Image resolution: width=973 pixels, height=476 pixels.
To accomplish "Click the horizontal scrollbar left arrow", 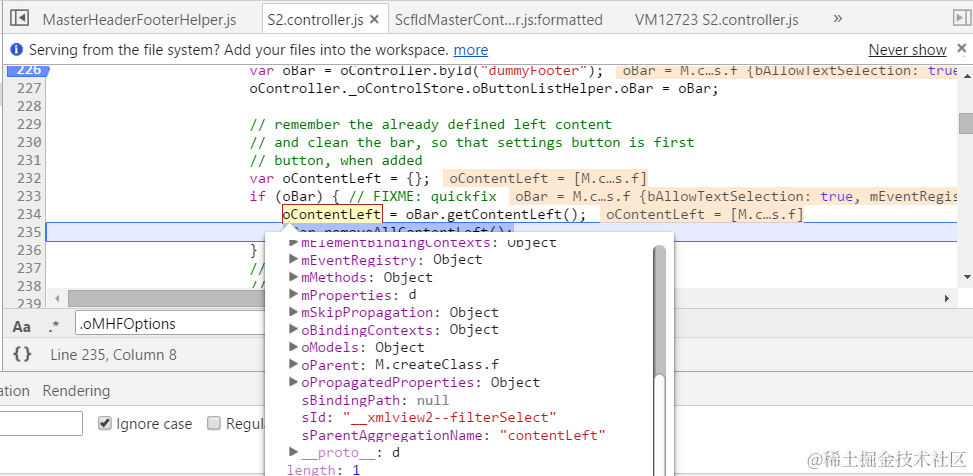I will [57, 299].
